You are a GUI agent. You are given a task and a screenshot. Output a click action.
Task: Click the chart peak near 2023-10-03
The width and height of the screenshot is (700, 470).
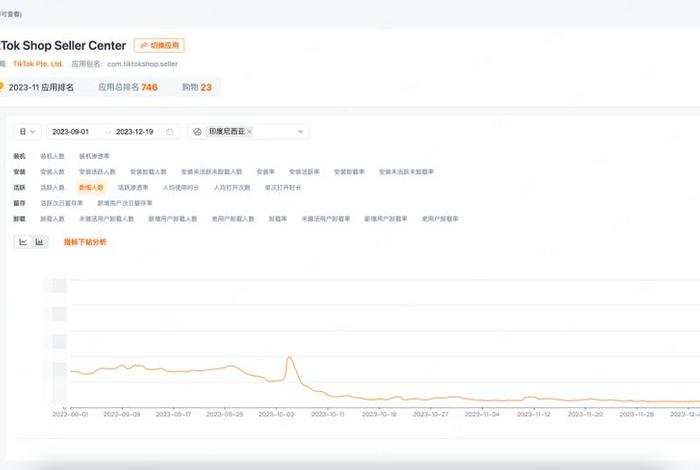[x=289, y=357]
